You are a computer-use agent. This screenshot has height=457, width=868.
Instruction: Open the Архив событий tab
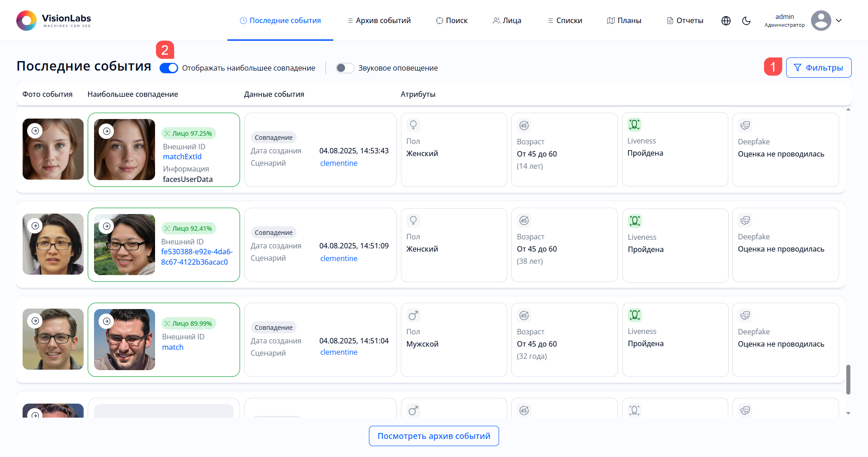click(x=379, y=21)
